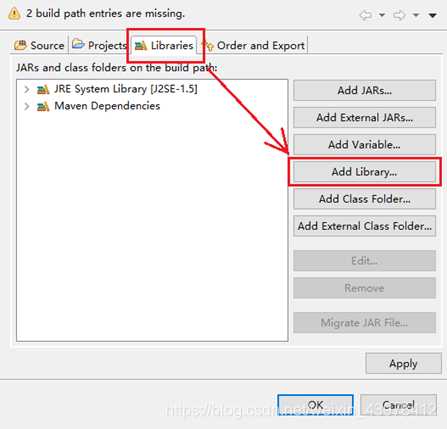Click the Libraries tab books icon
The width and height of the screenshot is (447, 429).
tap(141, 45)
